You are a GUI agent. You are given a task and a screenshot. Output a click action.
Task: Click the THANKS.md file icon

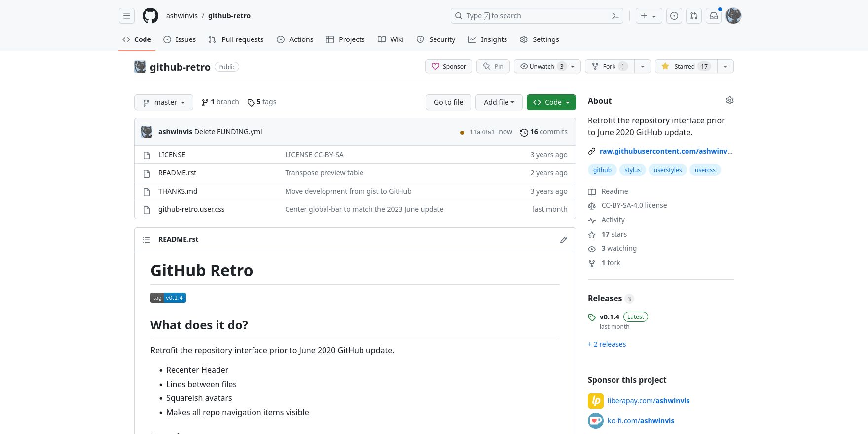[146, 192]
